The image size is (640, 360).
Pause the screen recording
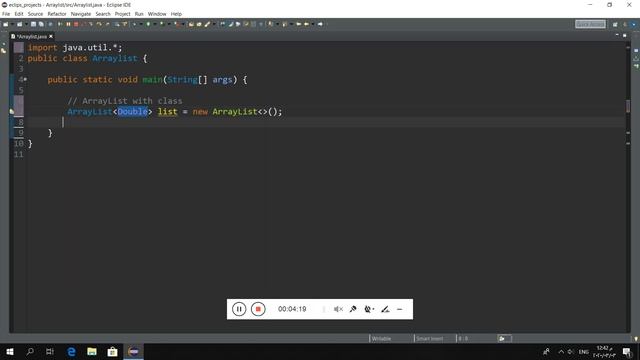point(239,309)
